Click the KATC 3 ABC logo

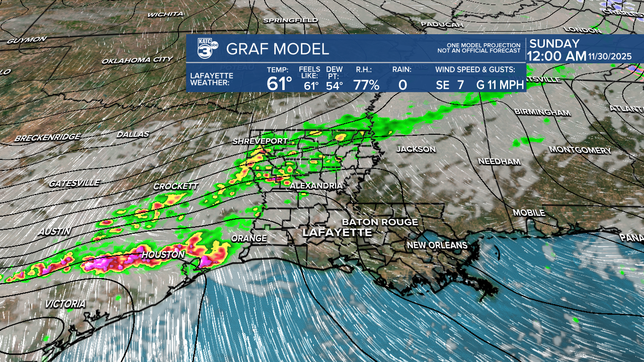pos(206,48)
